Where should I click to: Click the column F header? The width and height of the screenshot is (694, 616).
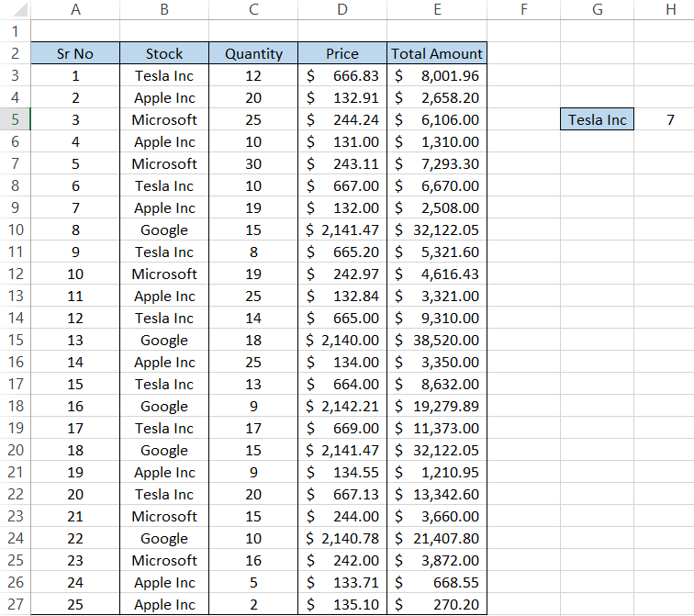(x=523, y=9)
